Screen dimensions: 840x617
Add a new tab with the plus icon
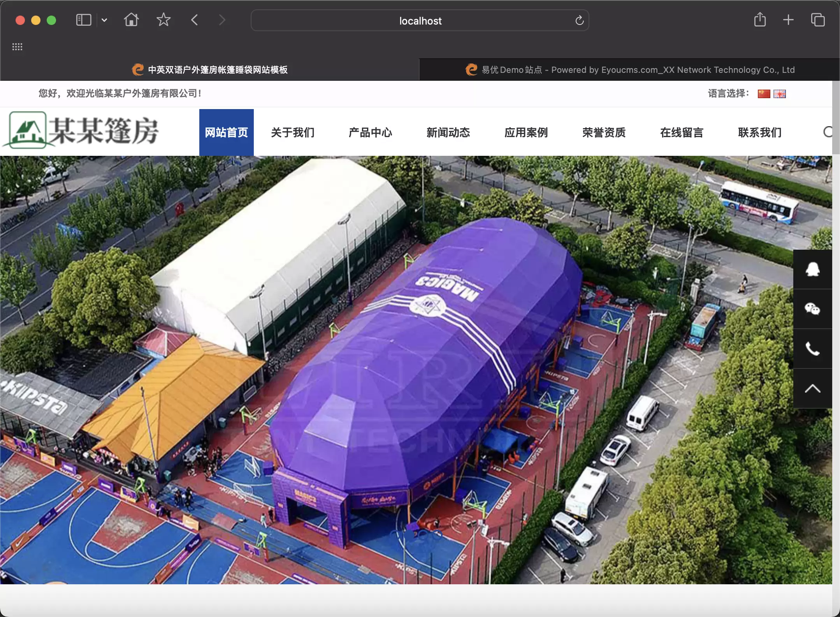(x=788, y=20)
